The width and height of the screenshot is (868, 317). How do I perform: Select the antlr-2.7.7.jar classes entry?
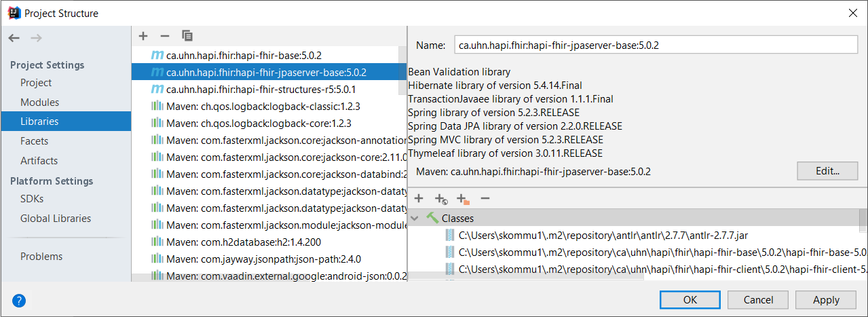pos(603,235)
